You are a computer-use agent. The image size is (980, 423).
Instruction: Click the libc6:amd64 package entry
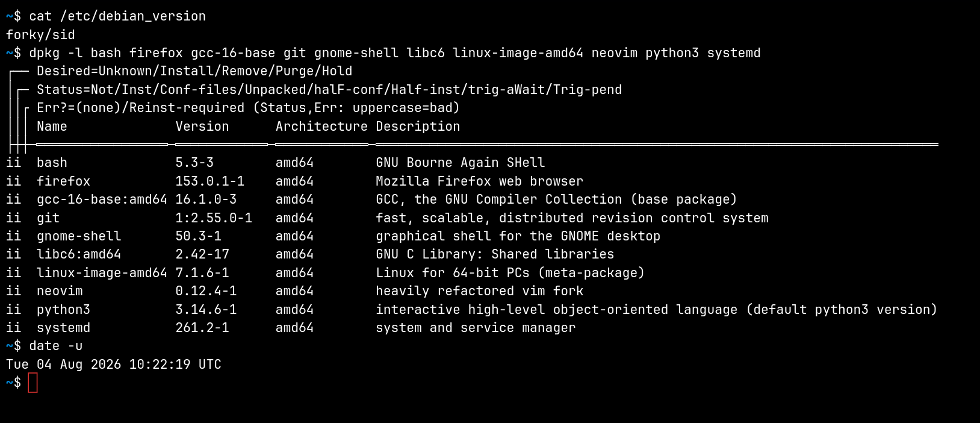[79, 254]
